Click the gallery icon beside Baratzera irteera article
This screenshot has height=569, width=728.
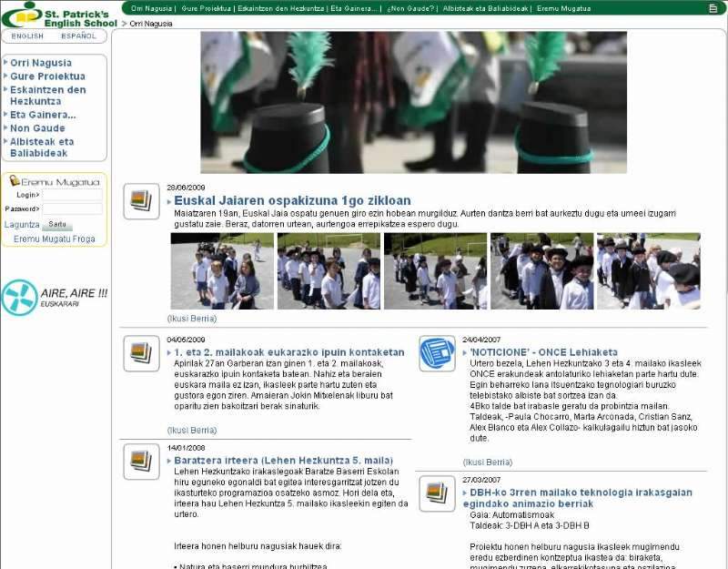(142, 462)
